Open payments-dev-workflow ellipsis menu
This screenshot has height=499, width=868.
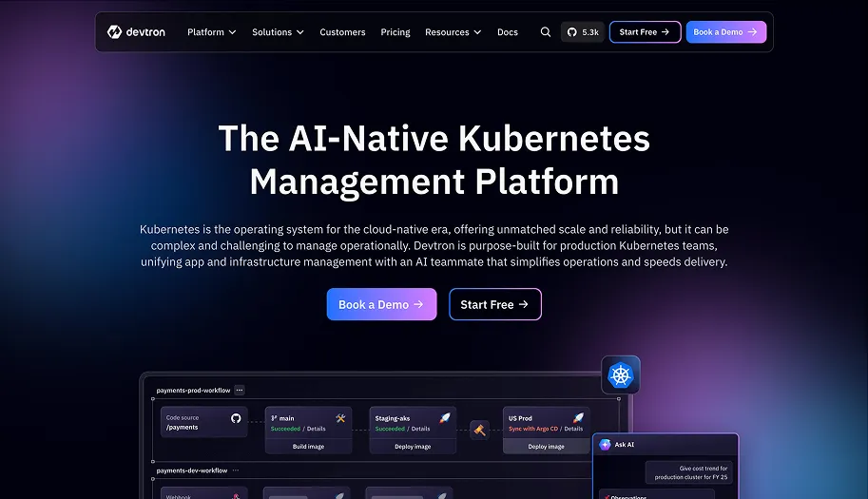(x=236, y=470)
